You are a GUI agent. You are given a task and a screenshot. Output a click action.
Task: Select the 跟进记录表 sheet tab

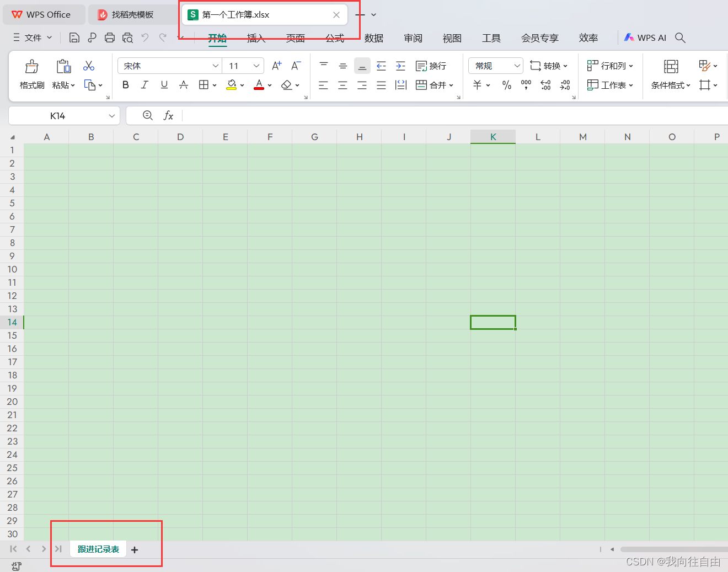click(x=98, y=549)
